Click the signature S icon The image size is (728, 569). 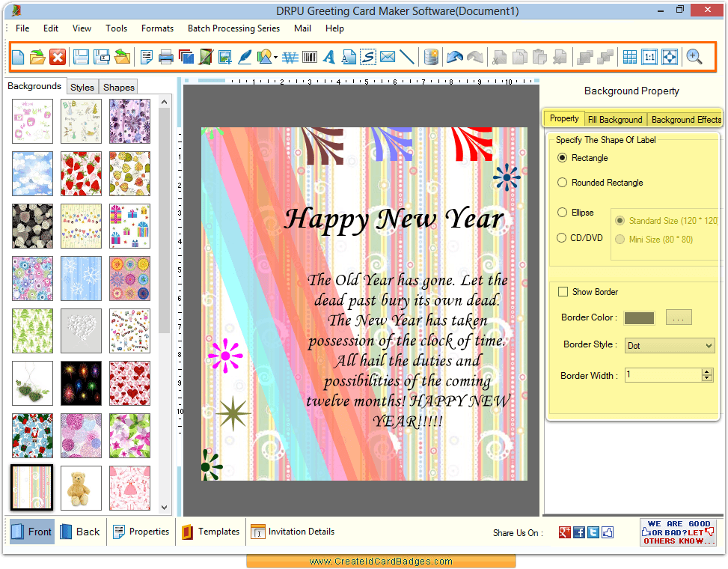(368, 57)
